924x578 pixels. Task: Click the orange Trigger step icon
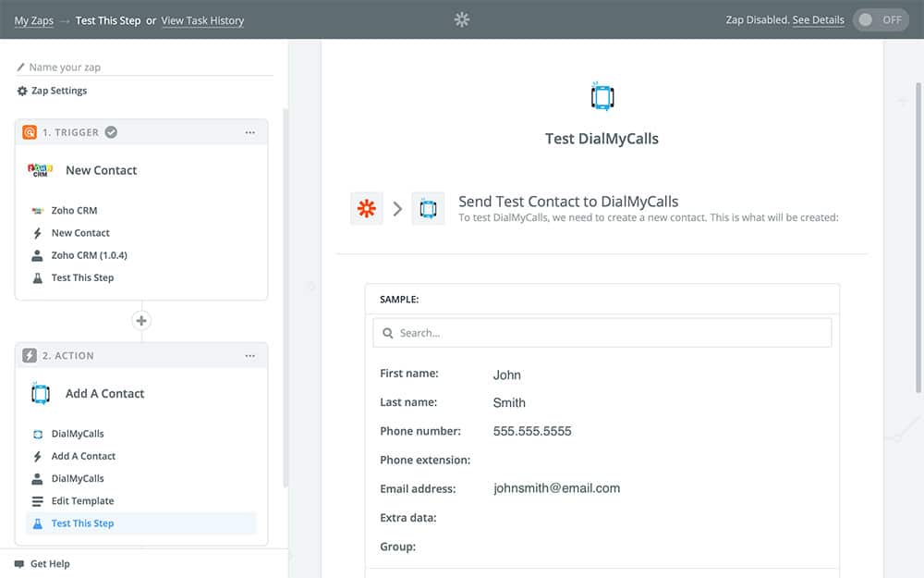click(x=30, y=132)
